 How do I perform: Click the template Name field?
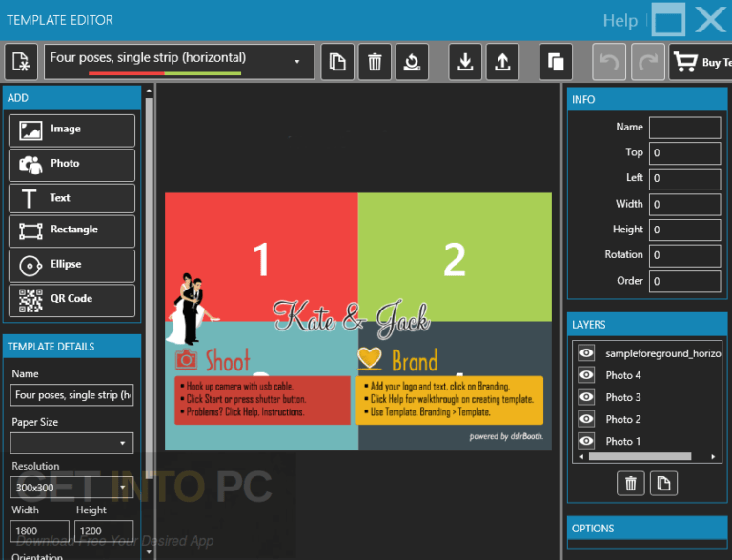(x=71, y=395)
